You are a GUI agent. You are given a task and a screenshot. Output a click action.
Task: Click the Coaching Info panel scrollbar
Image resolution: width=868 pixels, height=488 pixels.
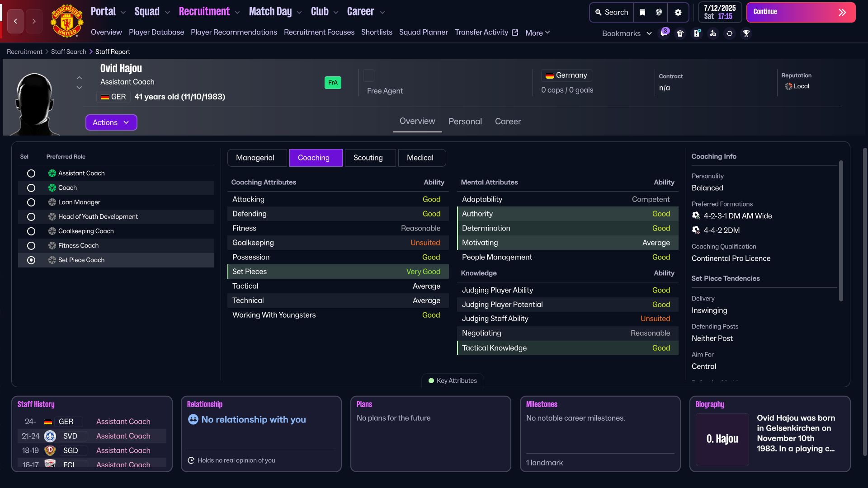841,230
